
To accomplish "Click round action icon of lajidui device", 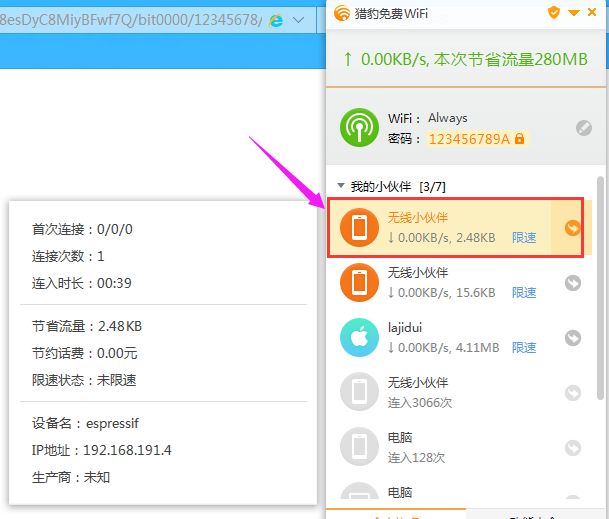I will (x=572, y=338).
